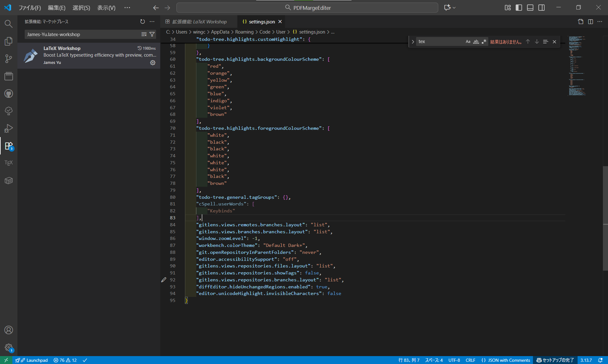Open the Copilot chat dropdown arrow
Viewport: 608px width, 364px height.
pos(454,8)
